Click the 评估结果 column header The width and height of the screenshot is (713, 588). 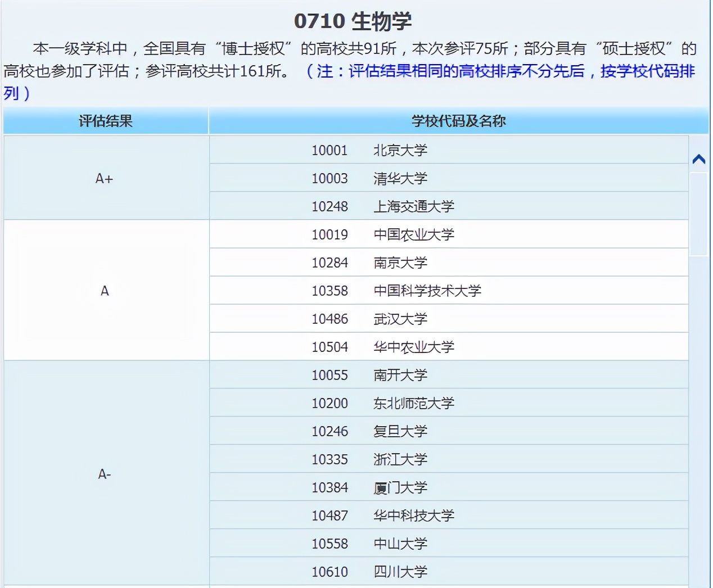pyautogui.click(x=105, y=120)
